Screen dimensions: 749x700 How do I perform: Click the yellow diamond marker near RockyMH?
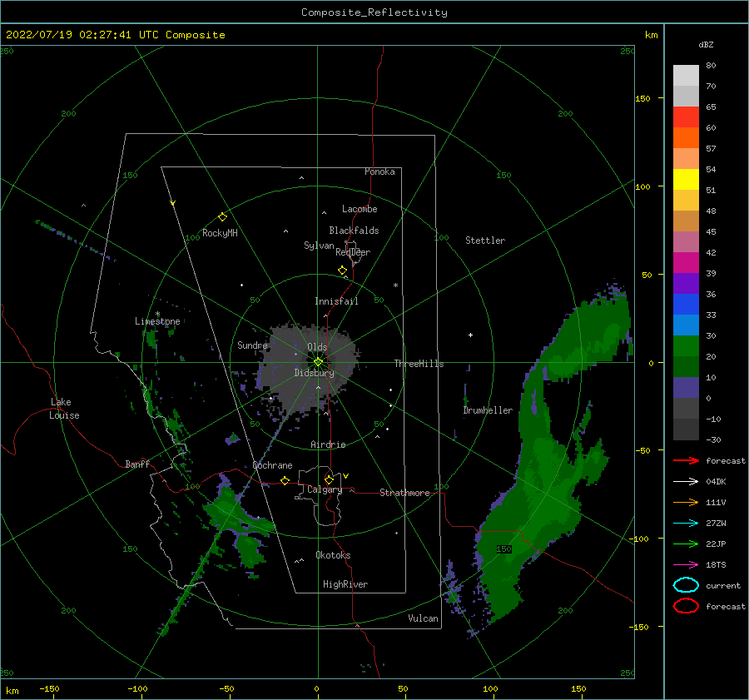click(x=222, y=217)
